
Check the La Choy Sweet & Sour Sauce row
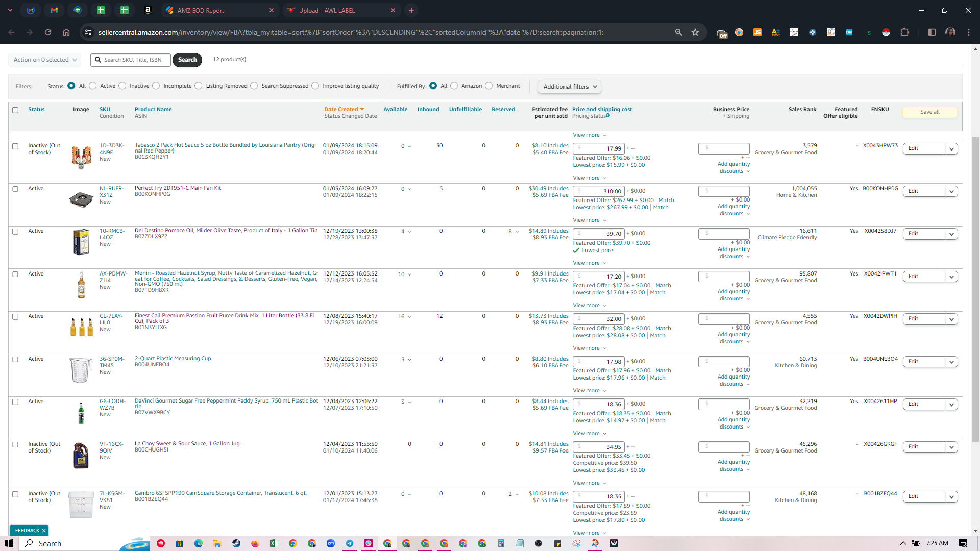point(15,445)
